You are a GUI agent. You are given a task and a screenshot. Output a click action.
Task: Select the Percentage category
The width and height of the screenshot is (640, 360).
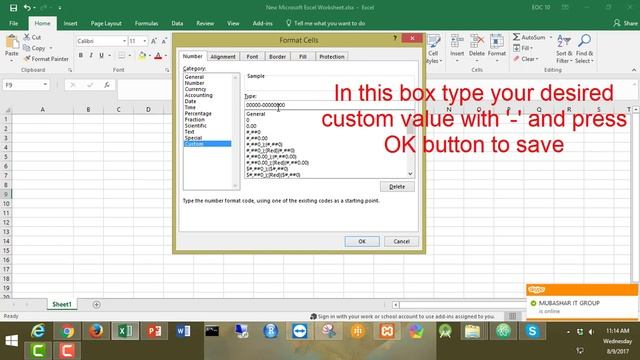pyautogui.click(x=198, y=113)
